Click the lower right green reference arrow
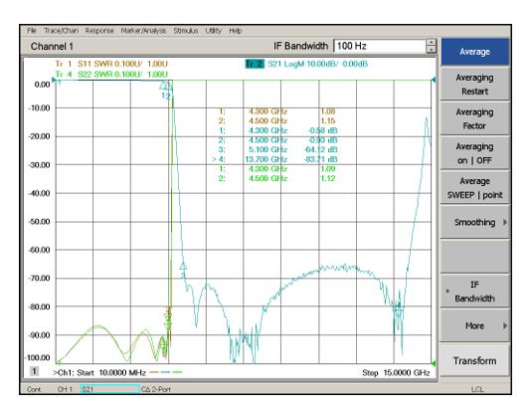The image size is (532, 412). [434, 363]
